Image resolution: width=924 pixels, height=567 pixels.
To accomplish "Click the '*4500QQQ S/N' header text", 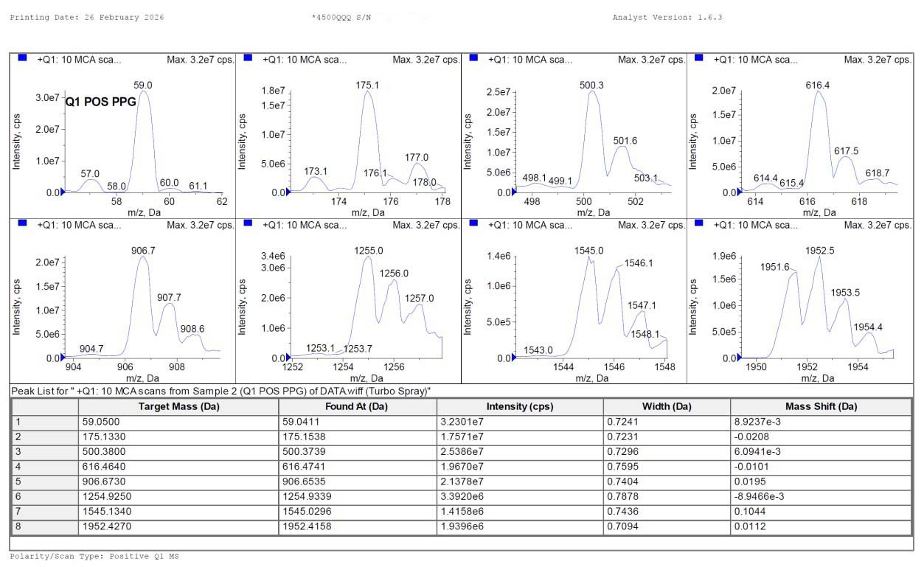I will click(341, 17).
